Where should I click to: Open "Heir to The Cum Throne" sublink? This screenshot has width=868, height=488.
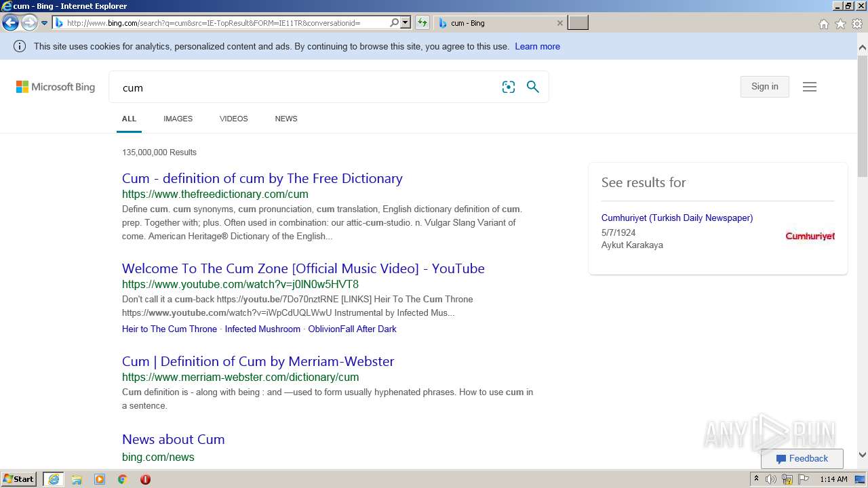(170, 329)
